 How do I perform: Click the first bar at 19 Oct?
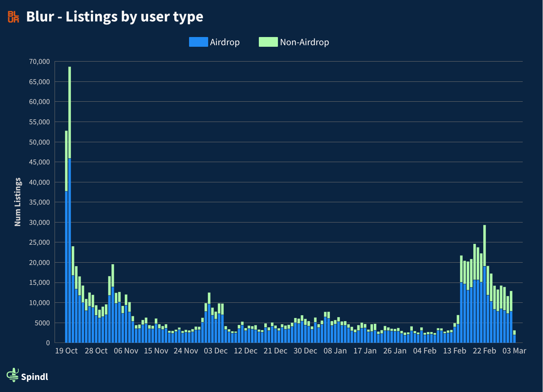coord(66,237)
